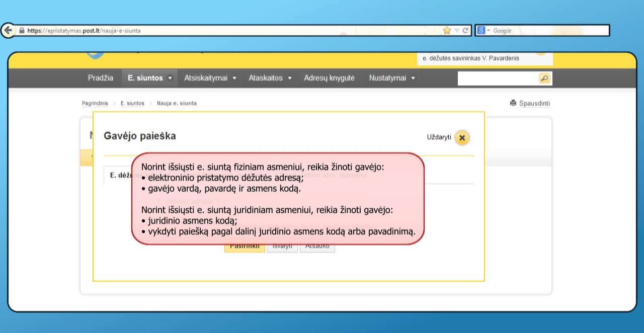
Task: Click the Išvalyti button
Action: coord(282,246)
